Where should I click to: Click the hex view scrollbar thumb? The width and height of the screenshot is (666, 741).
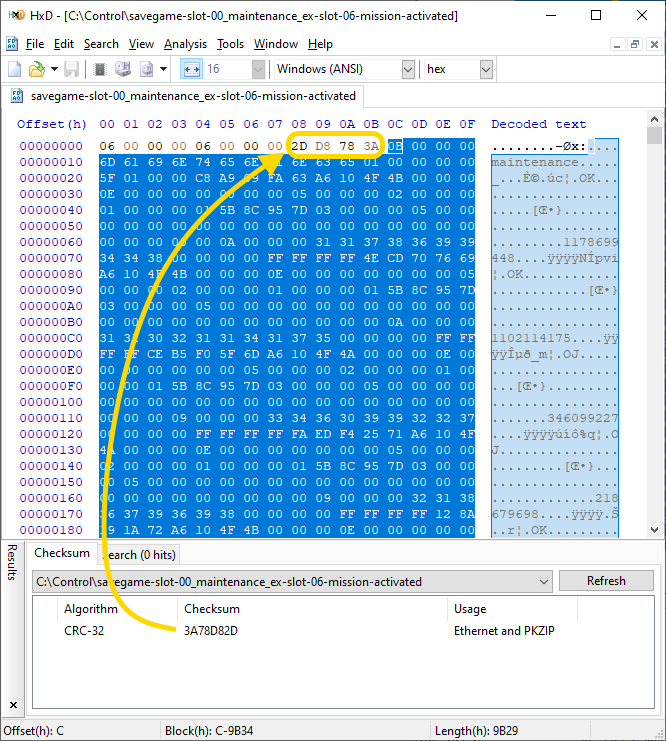click(x=655, y=135)
